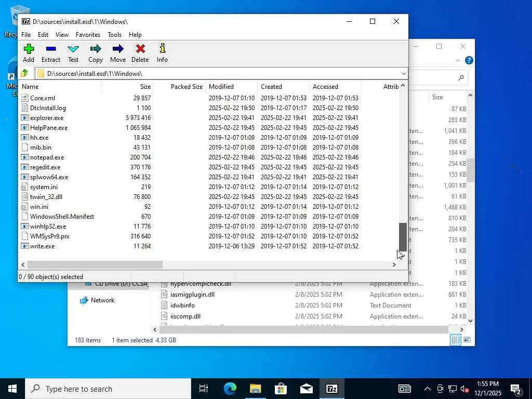Click the horizontal scrollbar right arrow
This screenshot has width=532, height=399.
(394, 264)
